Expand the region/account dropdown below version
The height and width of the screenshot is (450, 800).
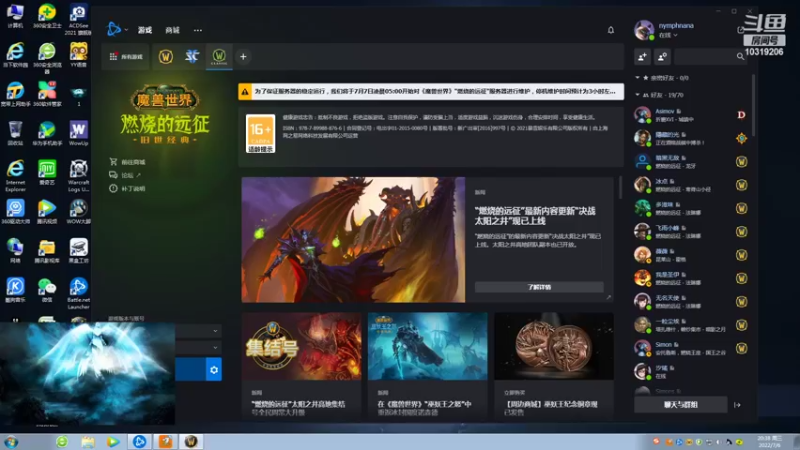coord(198,347)
